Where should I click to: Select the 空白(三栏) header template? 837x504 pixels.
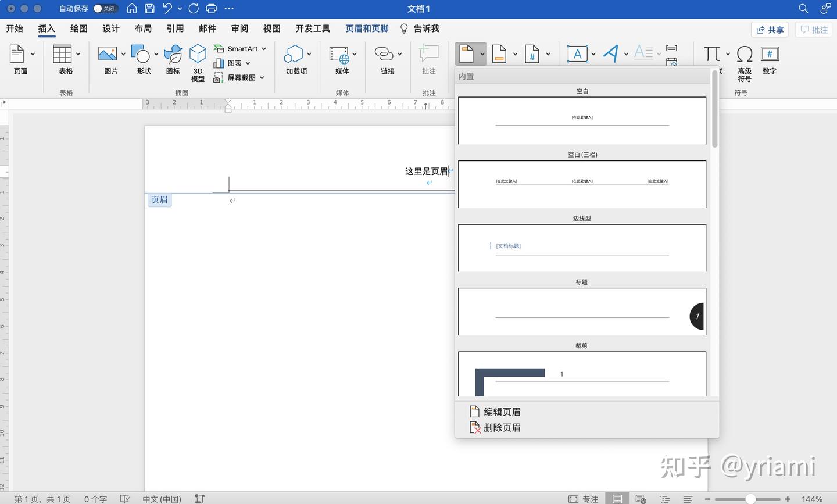(581, 183)
